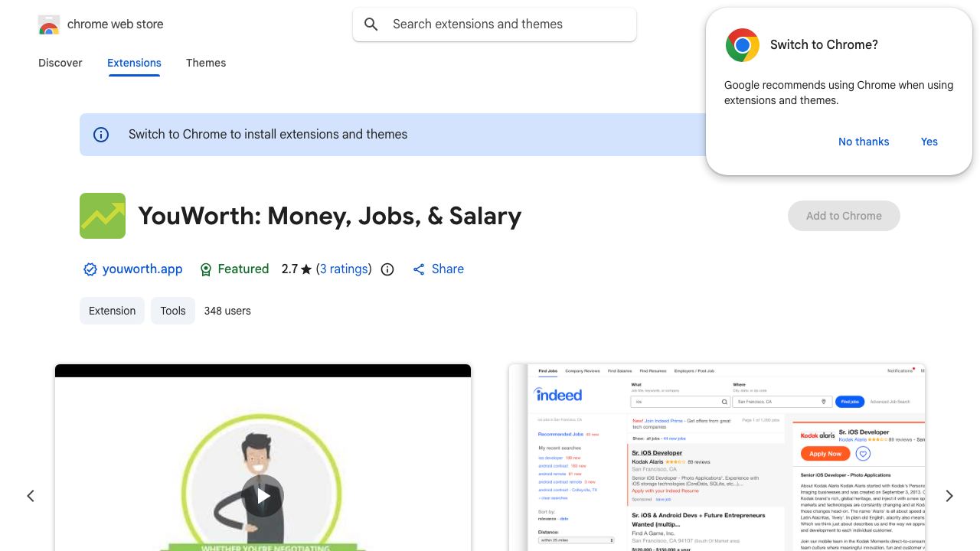The width and height of the screenshot is (980, 551).
Task: Click the info icon in the blue banner
Action: (x=101, y=135)
